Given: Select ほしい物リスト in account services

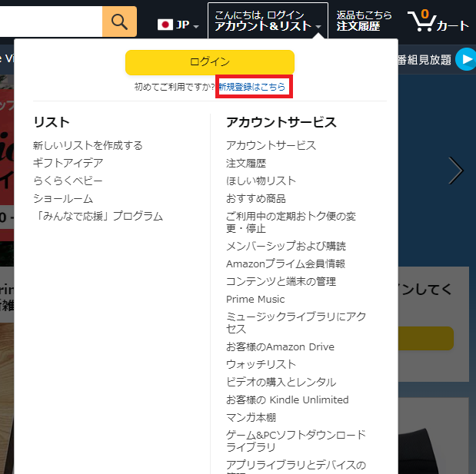Looking at the screenshot, I should point(261,181).
